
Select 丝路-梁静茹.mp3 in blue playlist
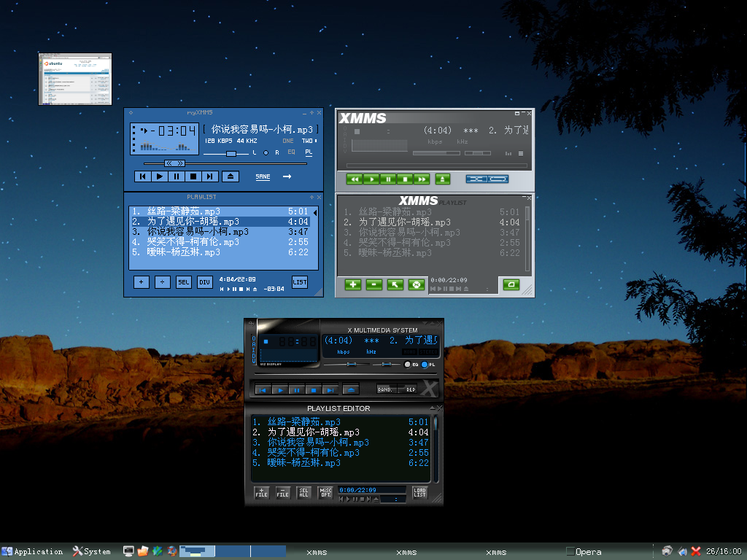point(220,211)
